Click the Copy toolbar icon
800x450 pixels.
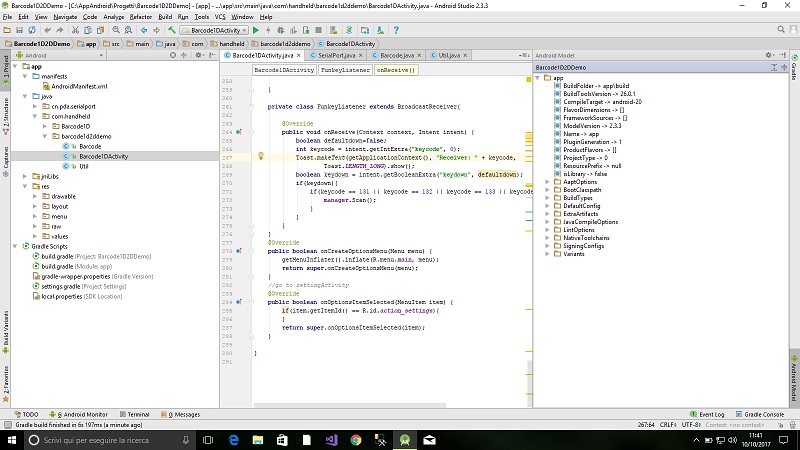(x=88, y=30)
